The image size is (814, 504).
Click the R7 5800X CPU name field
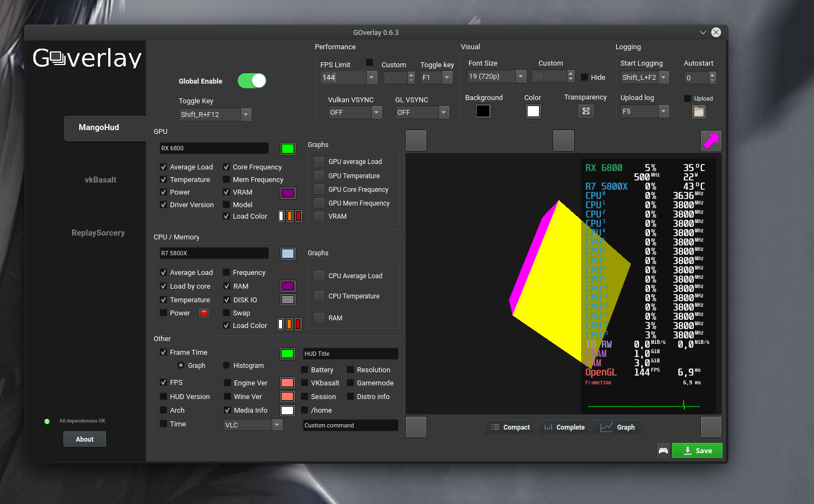coord(214,253)
